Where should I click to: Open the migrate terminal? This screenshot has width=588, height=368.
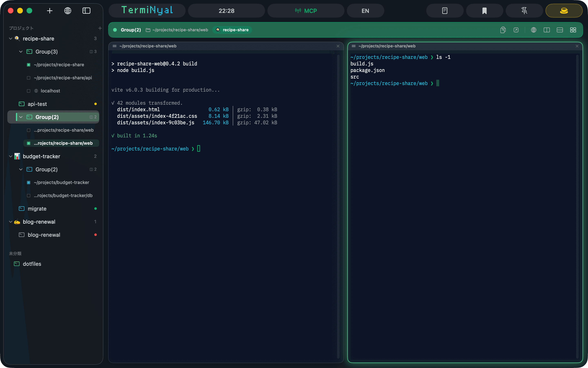[37, 209]
